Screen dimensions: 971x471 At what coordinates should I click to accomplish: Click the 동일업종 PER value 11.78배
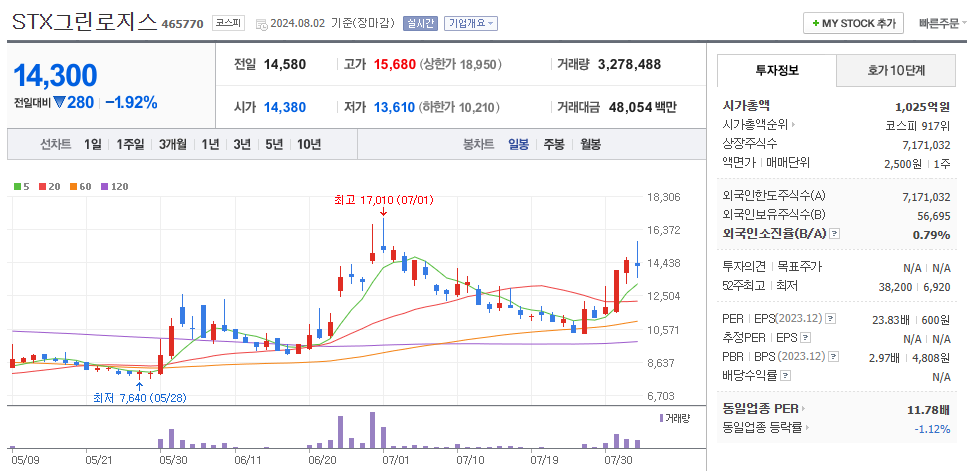(x=927, y=409)
